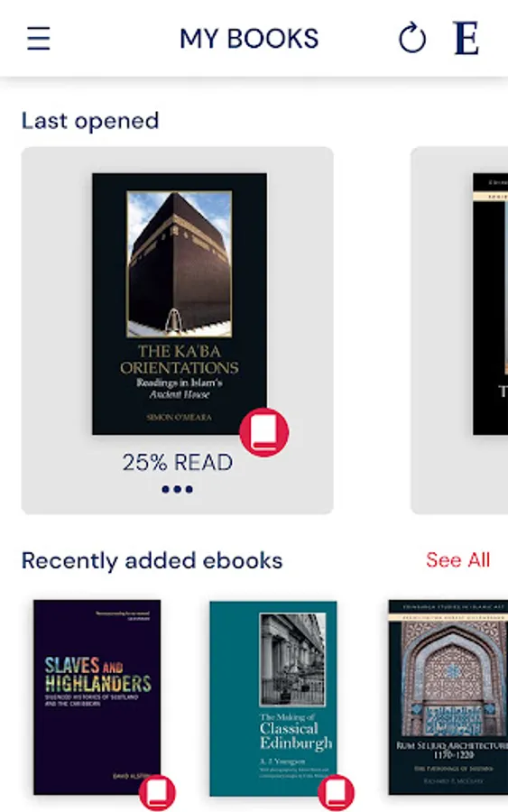508x812 pixels.
Task: Tap the MY BOOKS header title
Action: click(249, 39)
